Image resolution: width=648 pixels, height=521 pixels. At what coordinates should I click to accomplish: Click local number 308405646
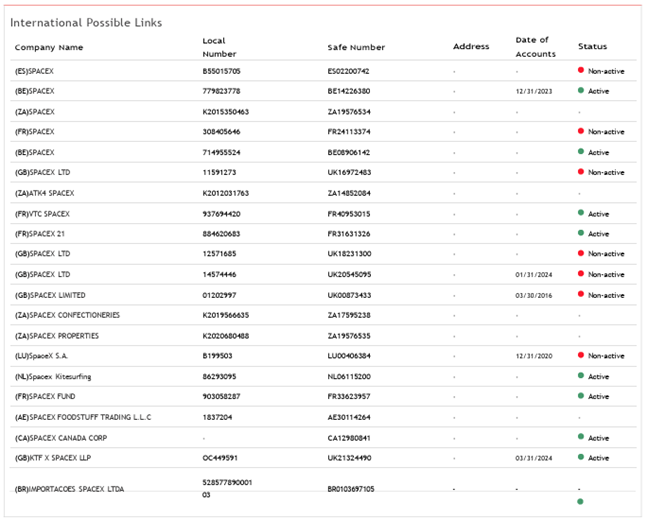click(221, 132)
